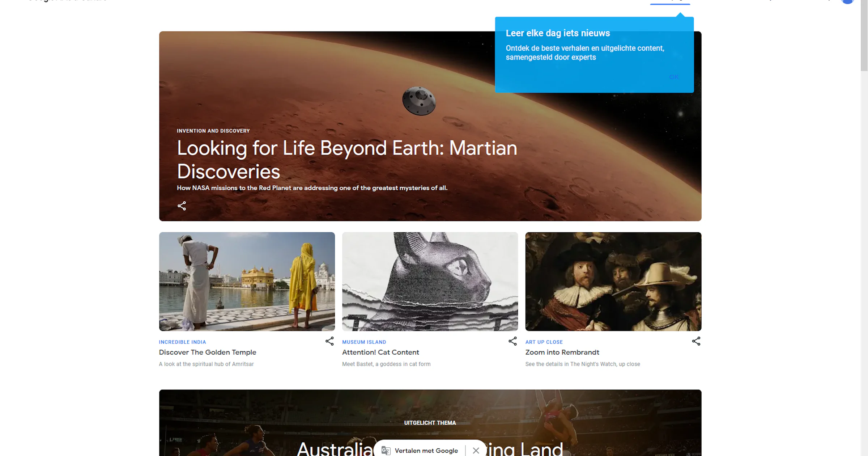Share the Discover The Golden Temple article

pyautogui.click(x=329, y=341)
